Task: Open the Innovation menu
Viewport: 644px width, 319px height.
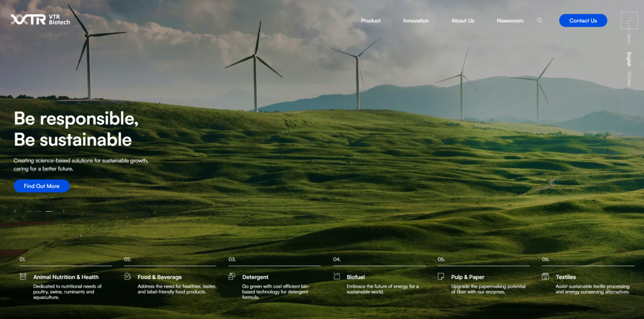Action: click(x=416, y=21)
